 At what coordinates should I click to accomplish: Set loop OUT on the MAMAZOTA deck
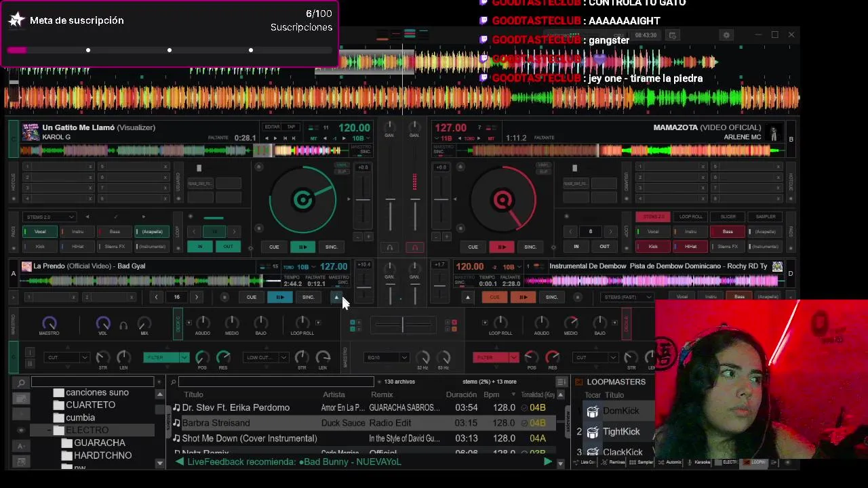point(604,247)
